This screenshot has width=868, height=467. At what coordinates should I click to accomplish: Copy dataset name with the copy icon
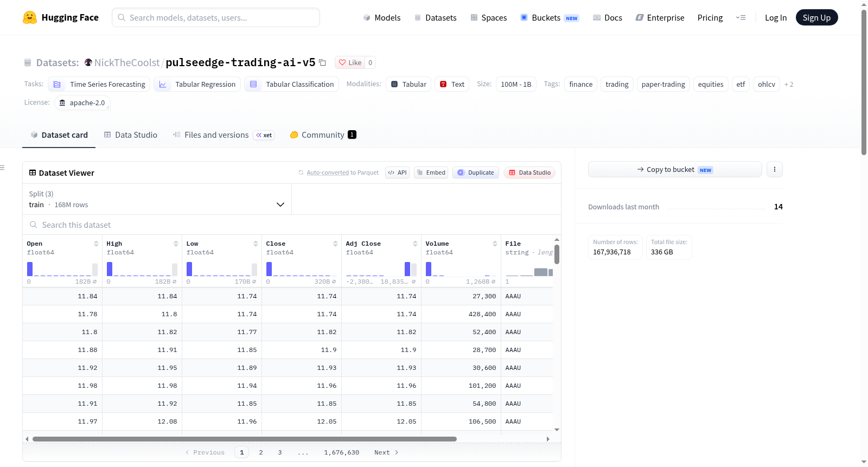tap(322, 62)
